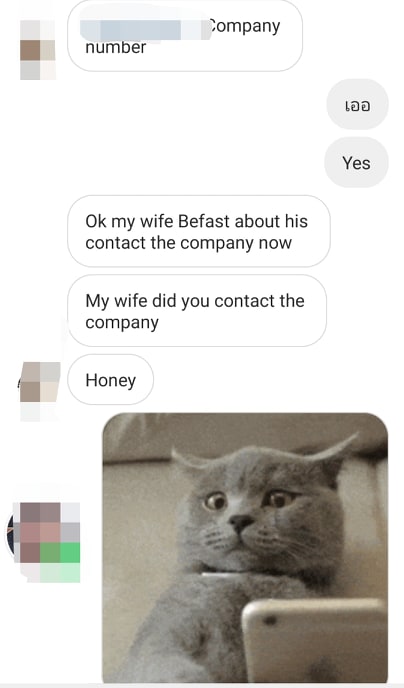The image size is (404, 688).
Task: Tap the phone held in the cat GIF
Action: pos(315,640)
